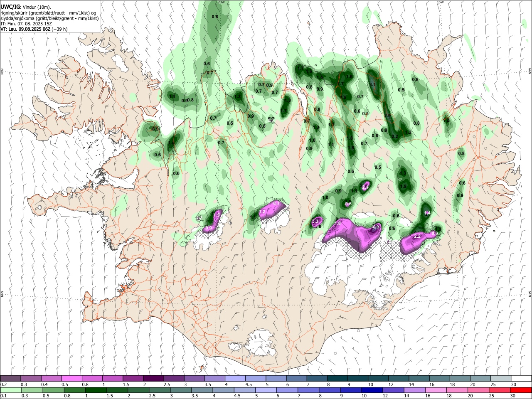Pick the lower legend swatch labeled 7
The width and height of the screenshot is (532, 399).
pyautogui.click(x=308, y=390)
